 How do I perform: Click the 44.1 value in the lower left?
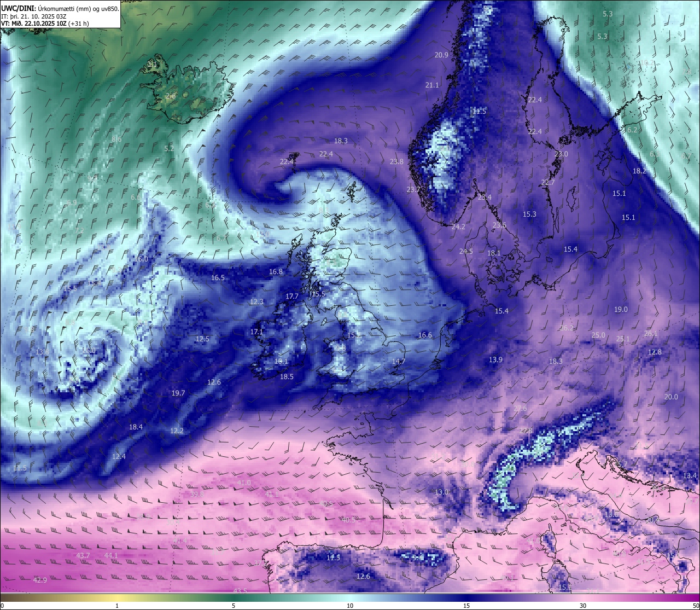click(111, 555)
